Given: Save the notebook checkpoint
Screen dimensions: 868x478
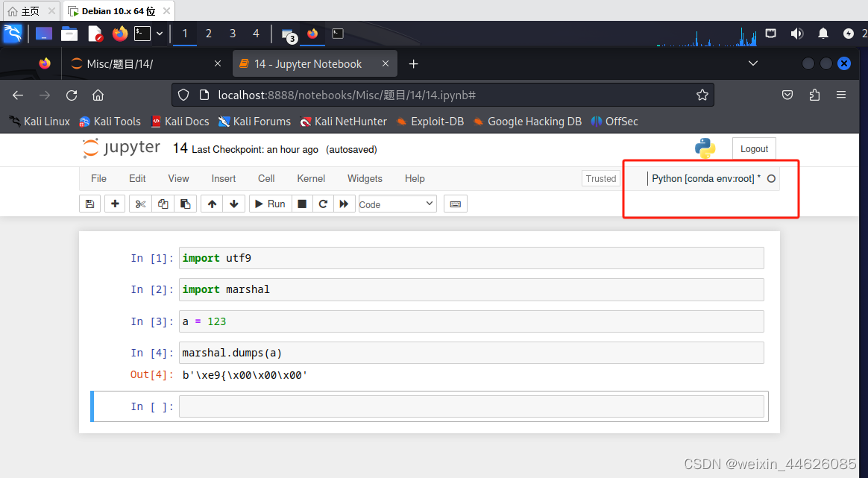Looking at the screenshot, I should 89,203.
